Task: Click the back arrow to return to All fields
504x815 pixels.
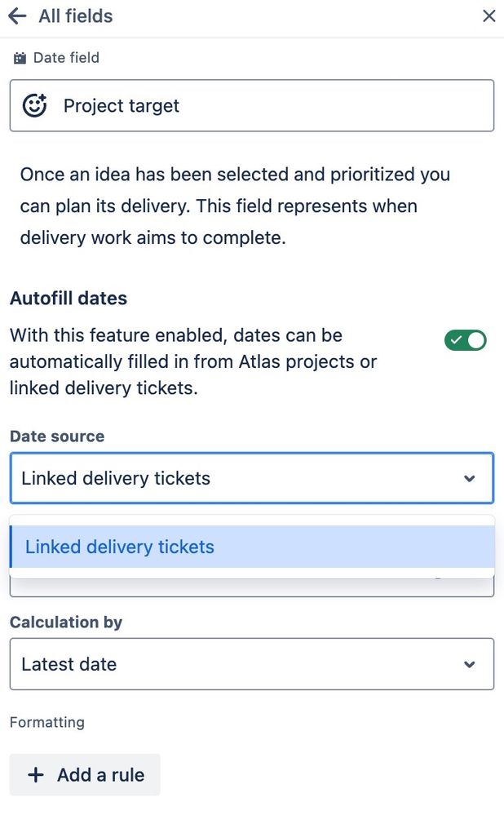Action: tap(18, 16)
